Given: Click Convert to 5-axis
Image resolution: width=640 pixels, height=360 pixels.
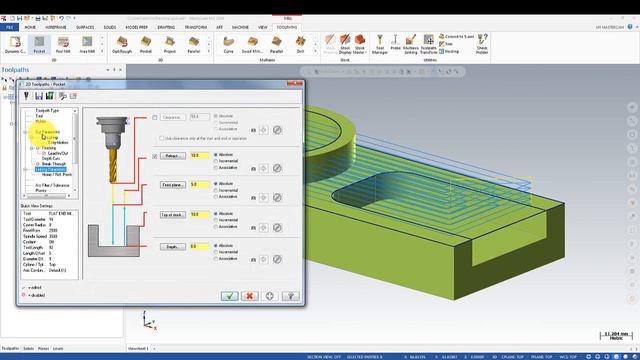Looking at the screenshot, I should point(456,37).
